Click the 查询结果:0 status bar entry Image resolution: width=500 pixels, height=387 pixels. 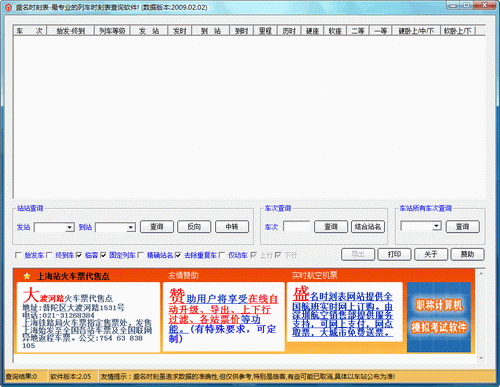coord(21,376)
